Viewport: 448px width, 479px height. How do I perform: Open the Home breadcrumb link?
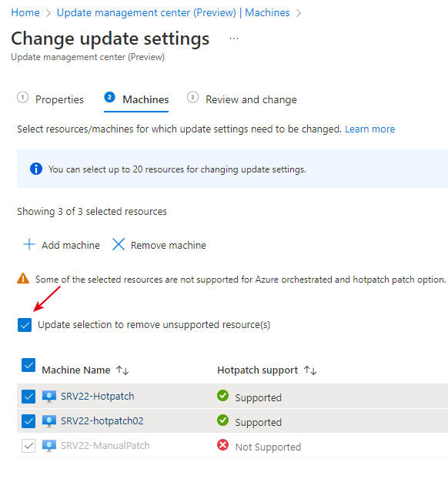point(25,13)
